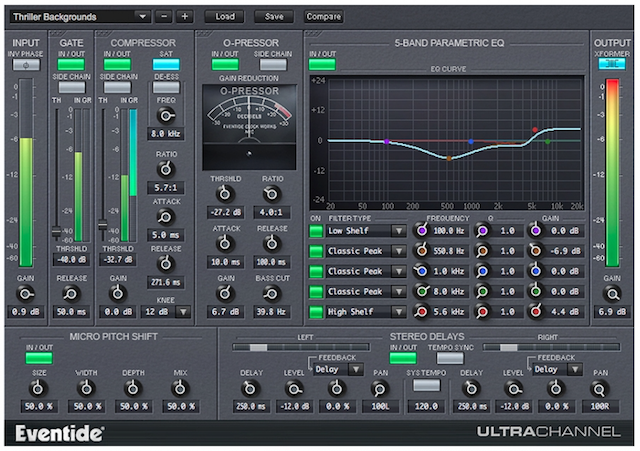
Task: Click the O-Pressor RATIO knob
Action: (271, 194)
